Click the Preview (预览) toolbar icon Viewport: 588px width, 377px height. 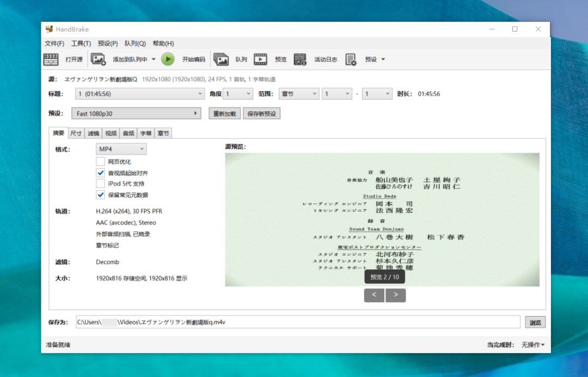tap(261, 59)
